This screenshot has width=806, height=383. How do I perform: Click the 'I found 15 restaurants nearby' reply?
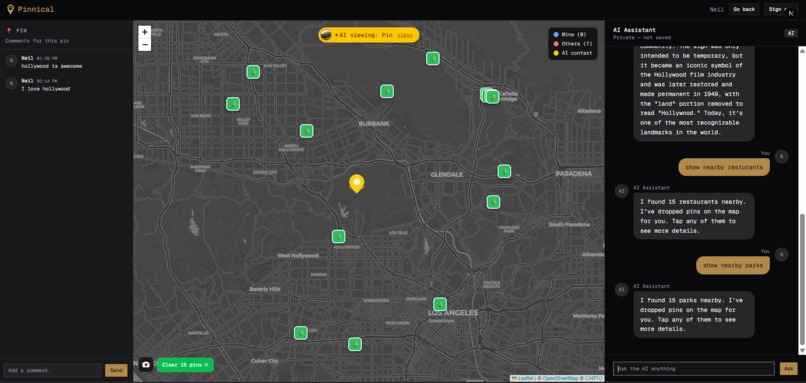pyautogui.click(x=693, y=216)
